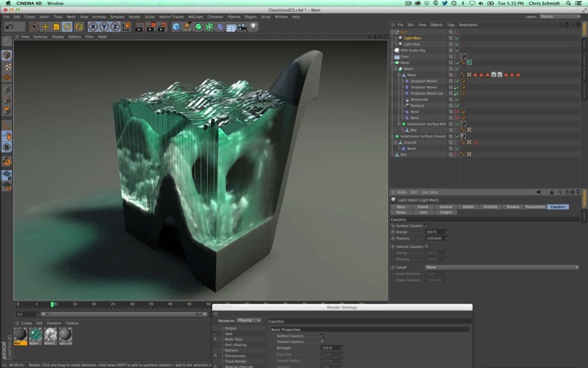Collapse the Subdivision Surface.Bite node
588x368 pixels.
tap(399, 124)
